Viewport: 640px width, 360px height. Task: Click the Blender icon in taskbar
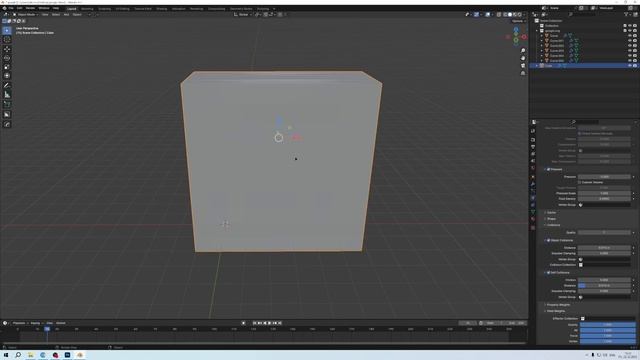coord(80,355)
